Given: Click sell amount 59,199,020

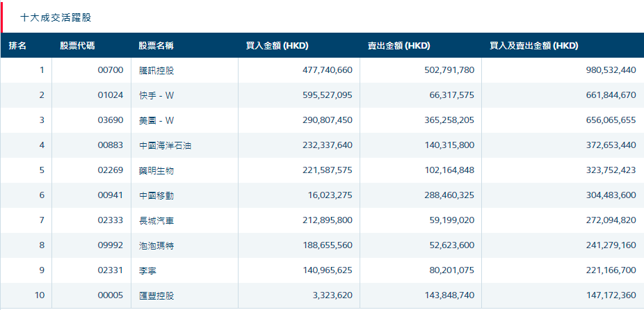Looking at the screenshot, I should point(452,220).
